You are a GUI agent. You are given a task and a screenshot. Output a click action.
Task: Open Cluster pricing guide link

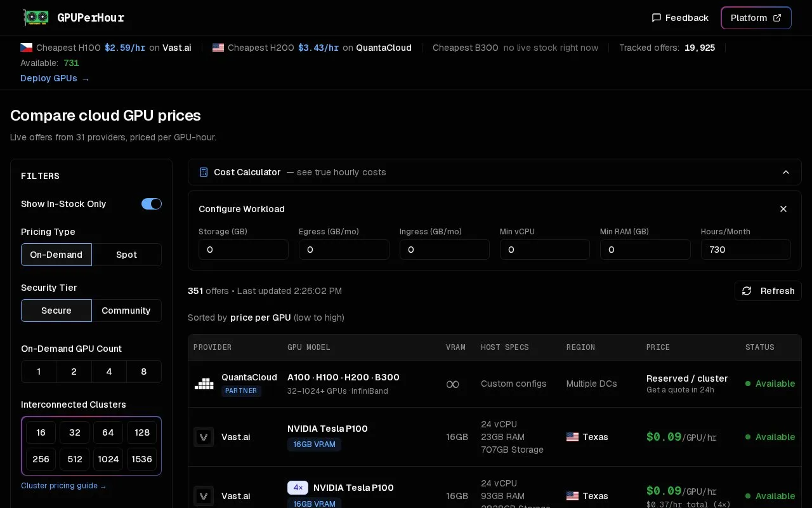click(x=63, y=486)
